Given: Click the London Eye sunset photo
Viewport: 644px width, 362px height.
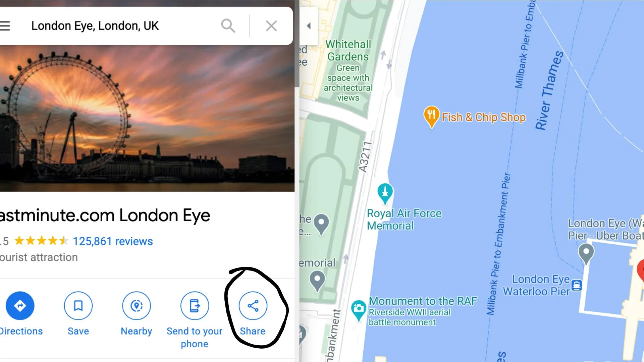Looking at the screenshot, I should [147, 118].
